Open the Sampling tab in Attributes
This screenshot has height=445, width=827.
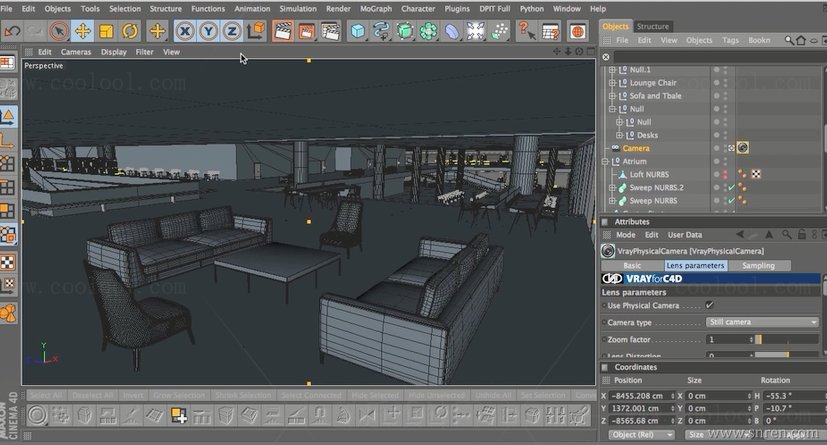759,265
